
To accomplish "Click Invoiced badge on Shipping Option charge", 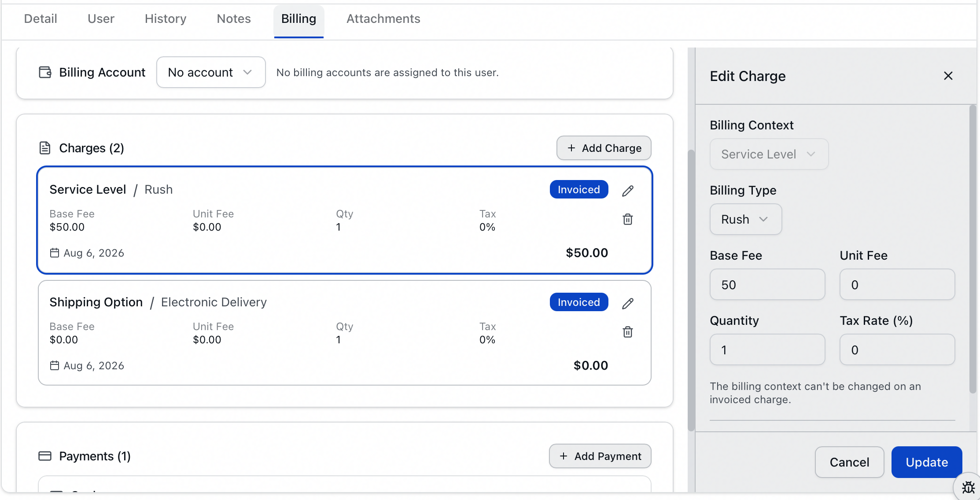I will click(x=579, y=302).
